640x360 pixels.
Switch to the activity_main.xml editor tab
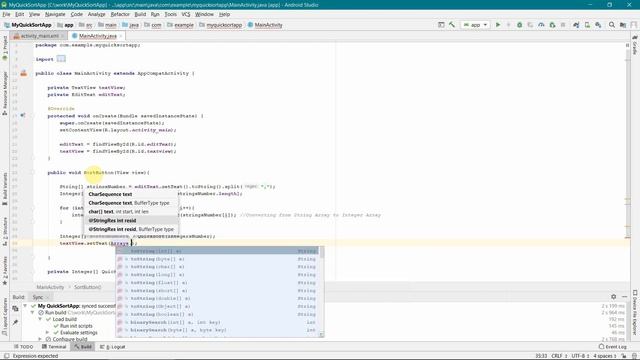(x=39, y=36)
